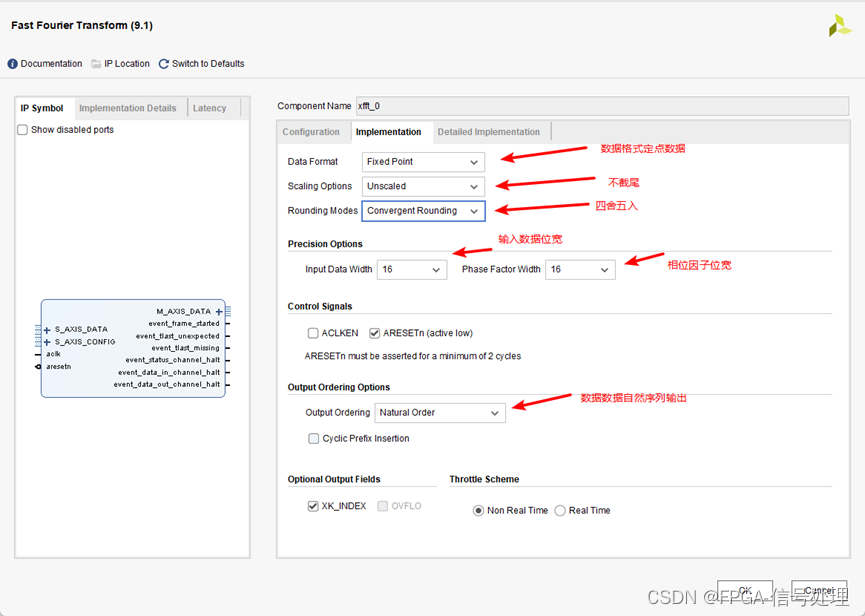Image resolution: width=865 pixels, height=616 pixels.
Task: Click the Component Name field xfft_0
Action: pos(602,106)
